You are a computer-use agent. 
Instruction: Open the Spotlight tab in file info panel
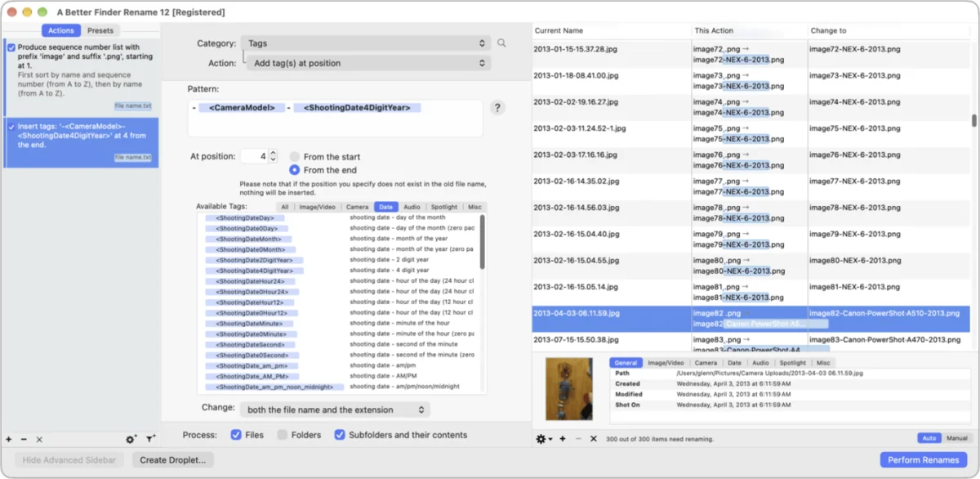click(792, 362)
